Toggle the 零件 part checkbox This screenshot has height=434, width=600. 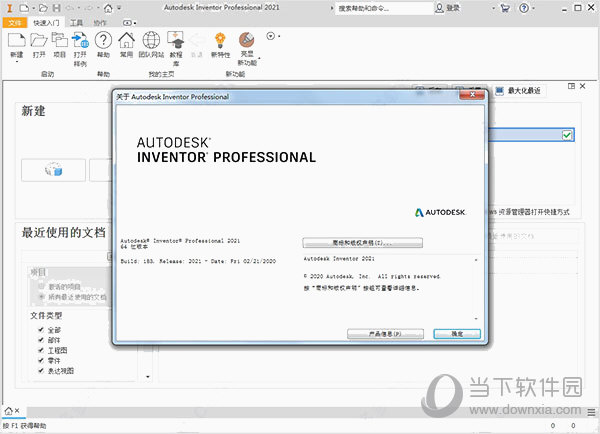[x=41, y=361]
